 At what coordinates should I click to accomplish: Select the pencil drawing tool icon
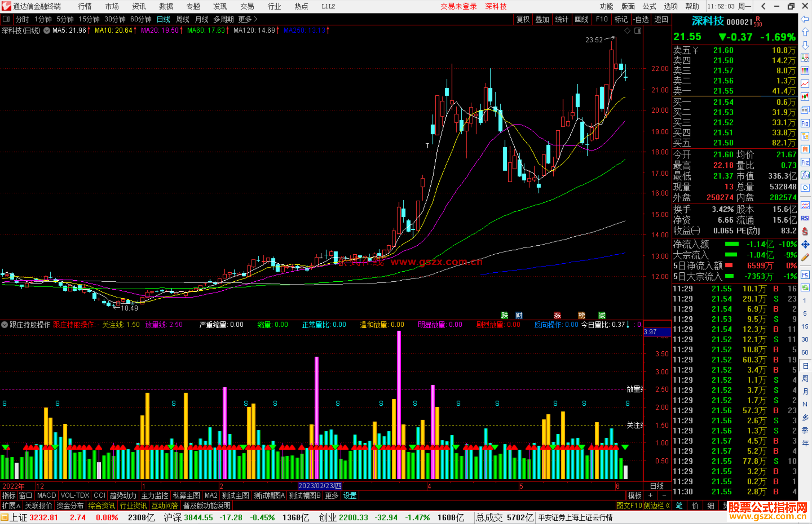(x=805, y=258)
